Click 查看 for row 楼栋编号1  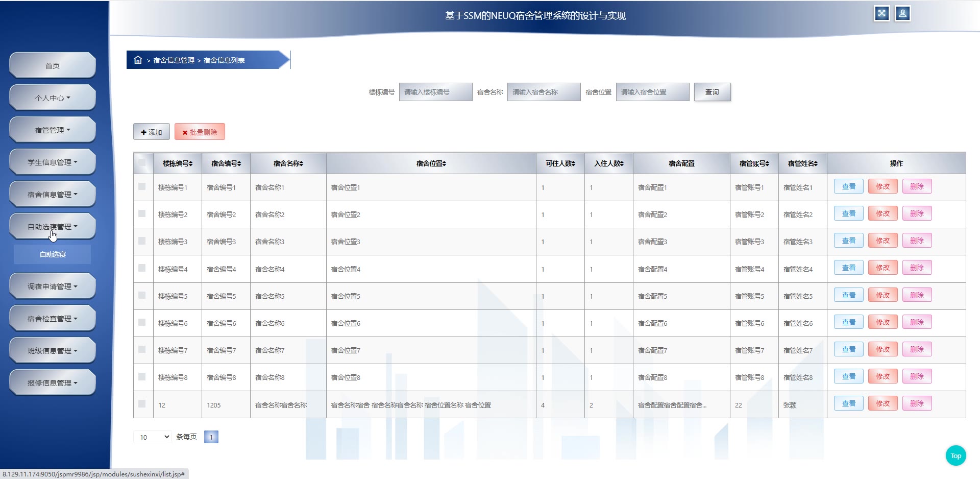[x=849, y=186]
